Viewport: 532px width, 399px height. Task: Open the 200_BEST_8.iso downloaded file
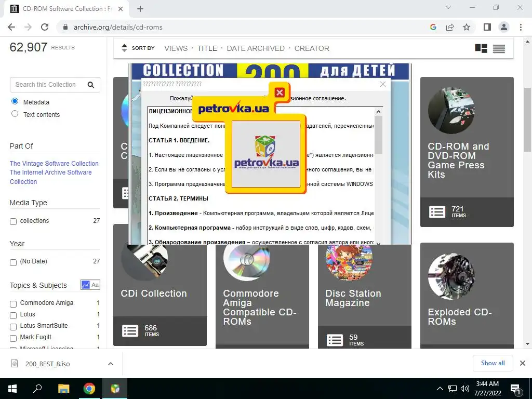47,364
